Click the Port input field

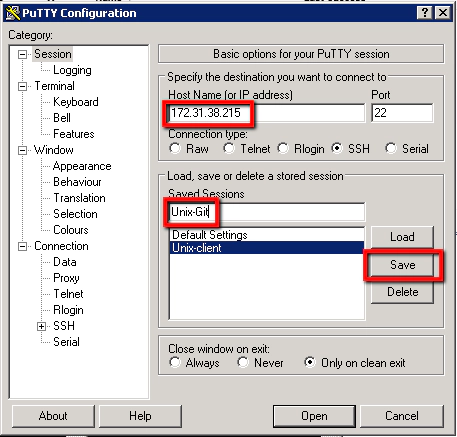402,113
